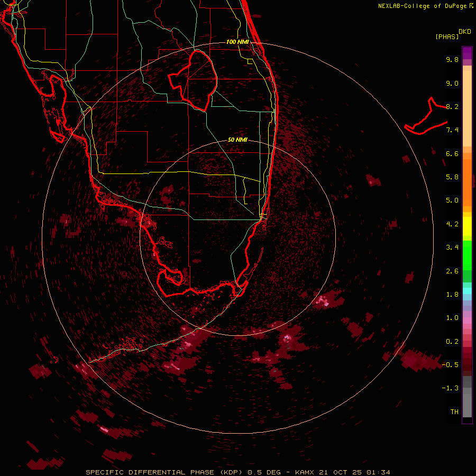
Task: Select the -1.3 scale value
Action: click(450, 388)
